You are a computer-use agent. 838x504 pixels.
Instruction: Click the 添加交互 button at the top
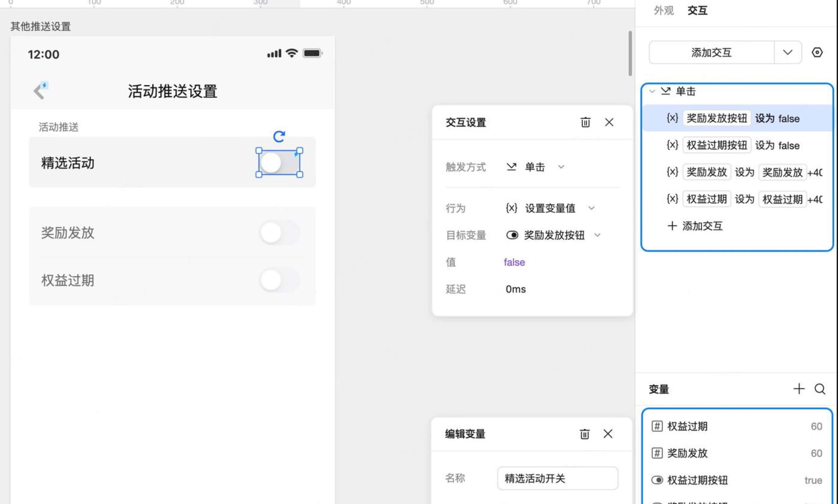[x=711, y=53]
